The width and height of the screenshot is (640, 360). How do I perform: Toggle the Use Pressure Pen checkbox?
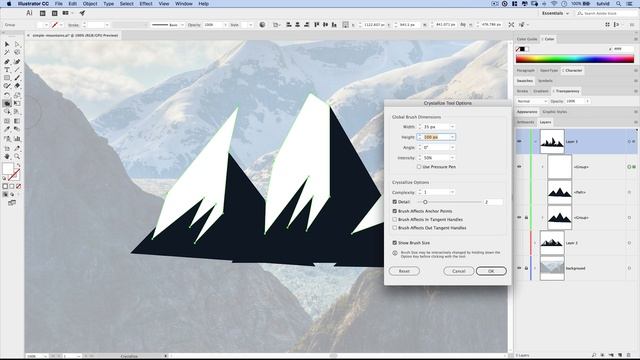tap(419, 167)
